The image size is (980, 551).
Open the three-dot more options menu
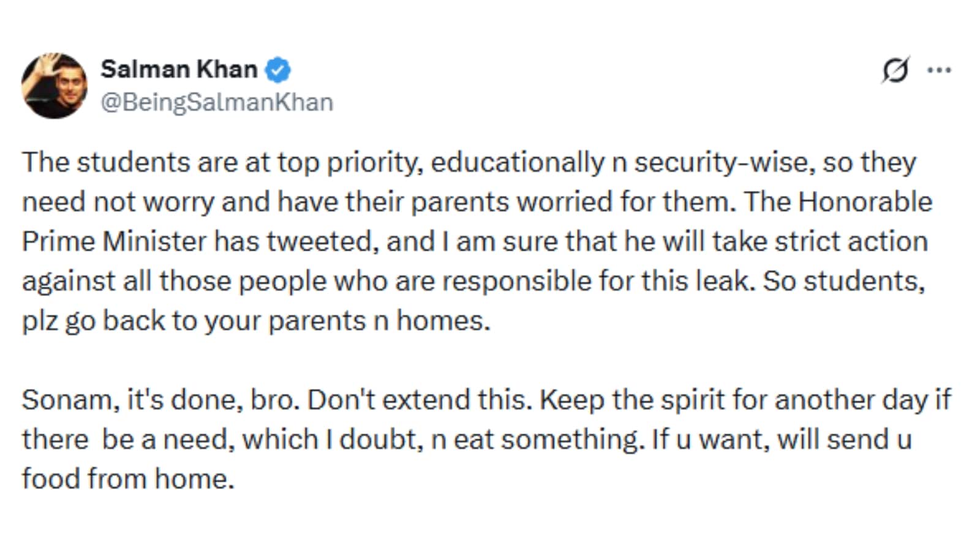coord(939,70)
